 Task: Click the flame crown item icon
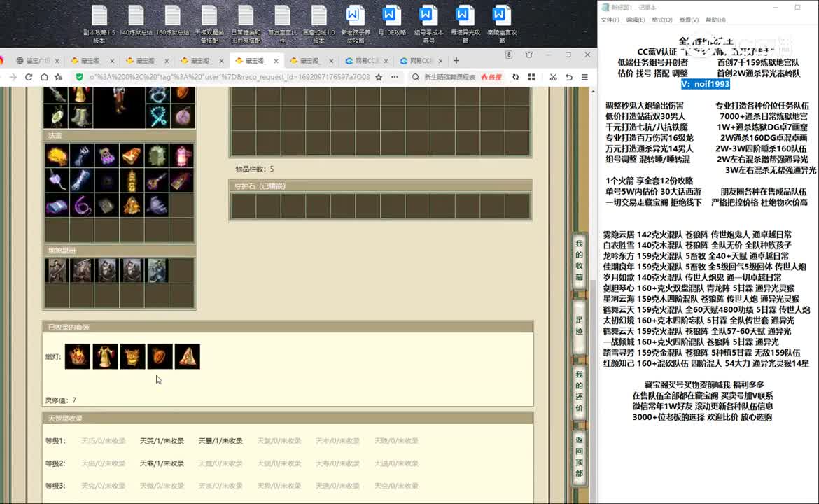77,356
